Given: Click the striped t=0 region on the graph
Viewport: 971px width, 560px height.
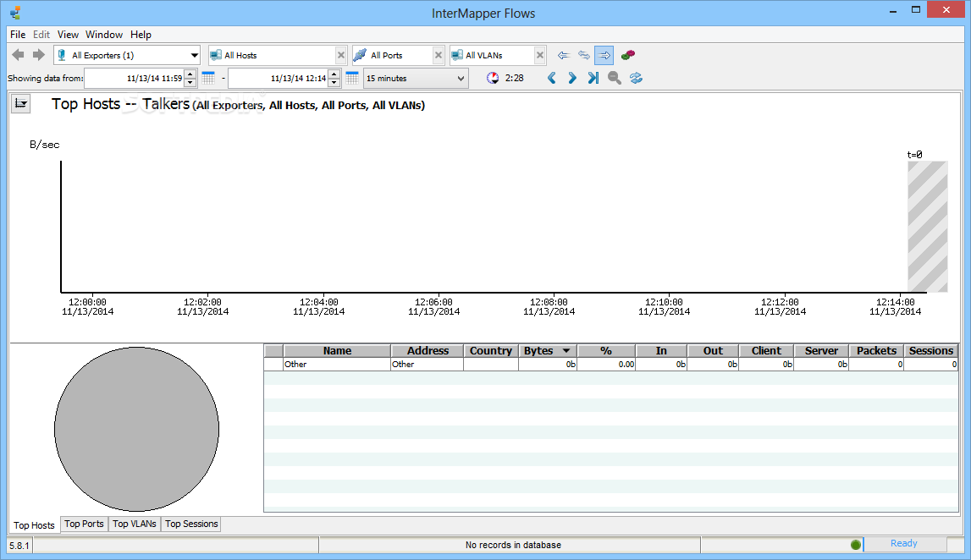Looking at the screenshot, I should tap(928, 227).
